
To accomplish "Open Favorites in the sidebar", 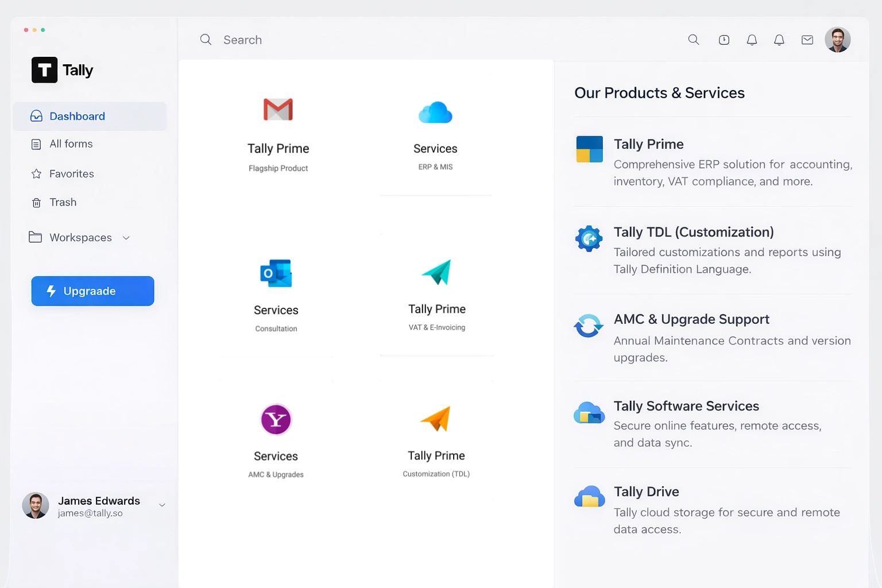I will tap(71, 174).
